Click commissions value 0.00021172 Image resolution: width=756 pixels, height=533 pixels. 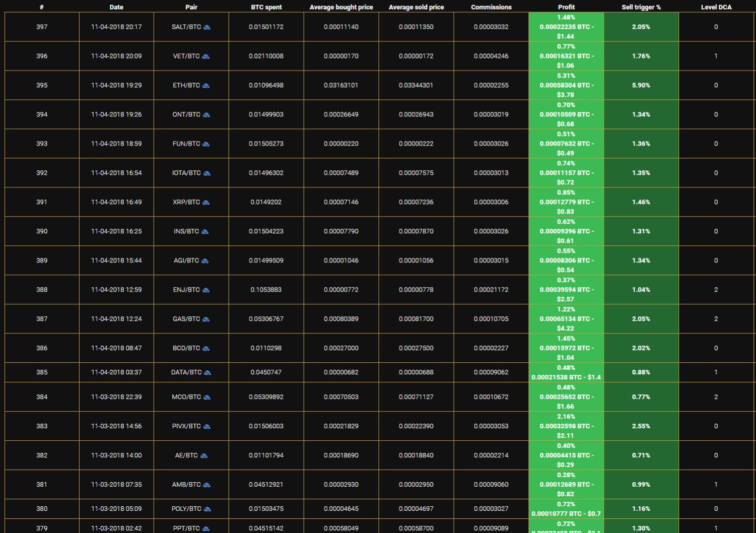click(x=491, y=290)
